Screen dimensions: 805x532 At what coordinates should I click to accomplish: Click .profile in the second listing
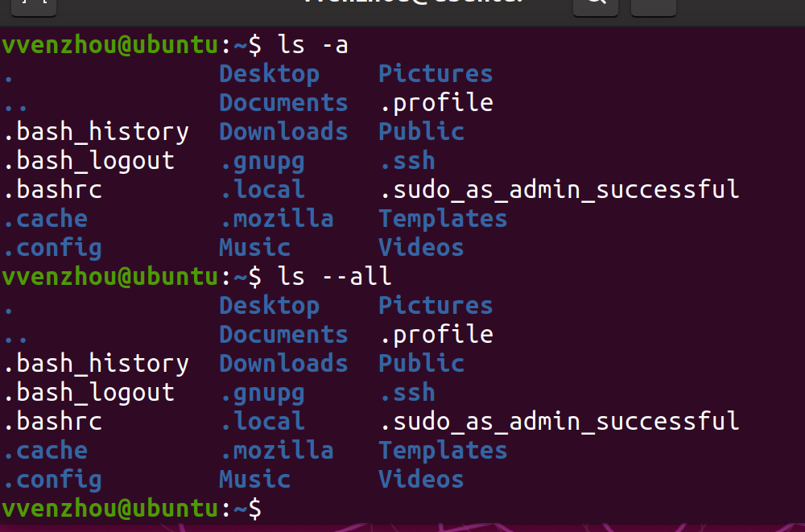pyautogui.click(x=436, y=335)
